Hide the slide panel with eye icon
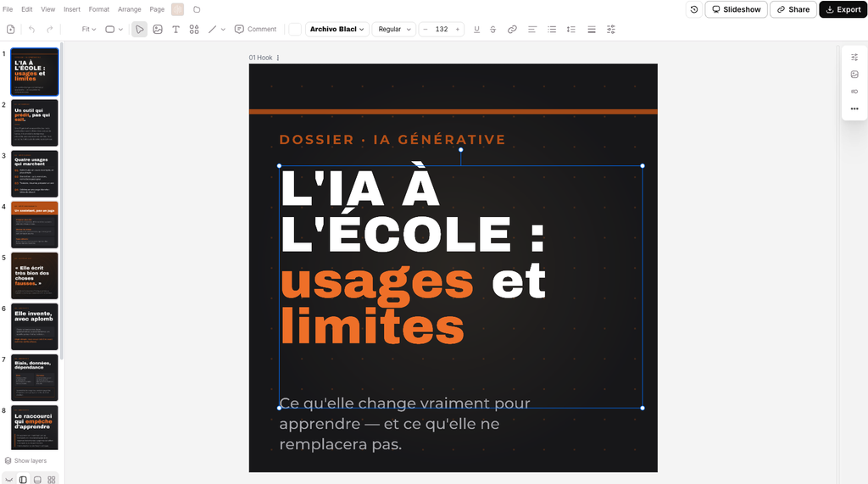The image size is (868, 484). click(x=8, y=480)
